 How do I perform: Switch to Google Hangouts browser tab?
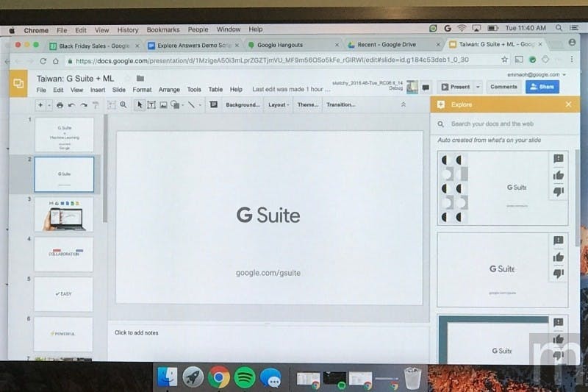click(x=293, y=45)
